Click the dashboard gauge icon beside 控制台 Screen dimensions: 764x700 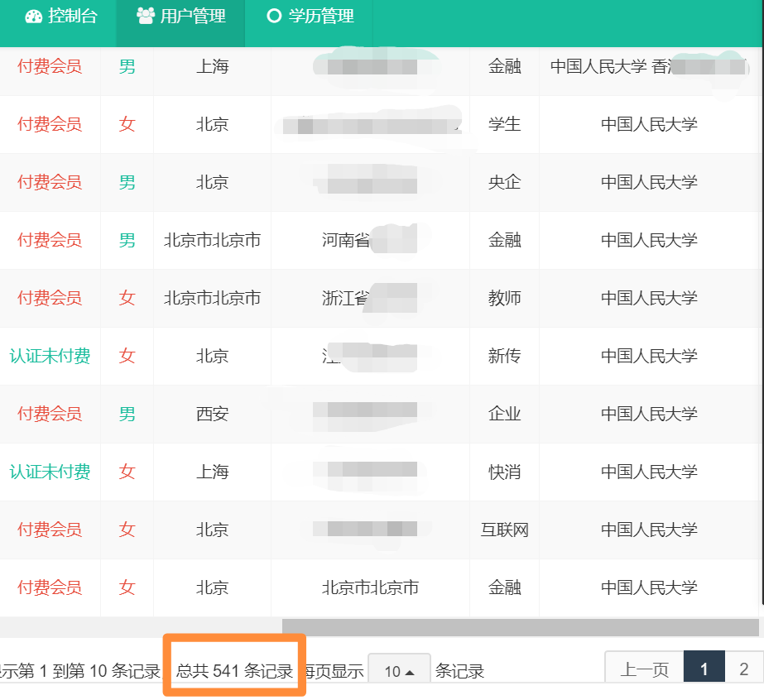click(34, 17)
